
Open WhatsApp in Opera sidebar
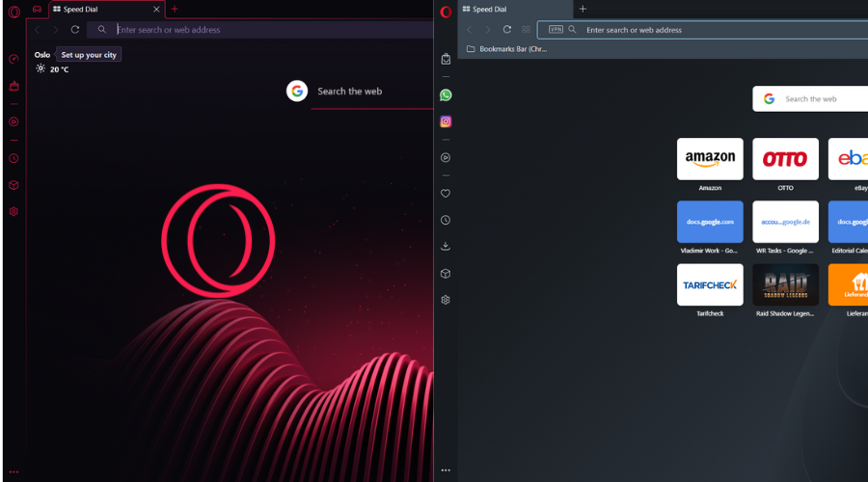(446, 95)
